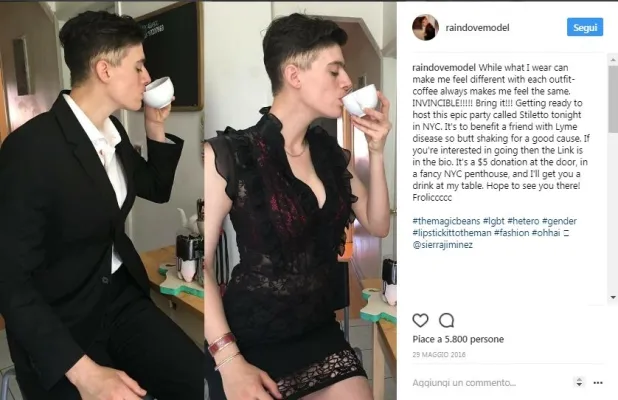The image size is (618, 400).
Task: Focus the Aggiungi un commento field
Action: click(x=491, y=383)
